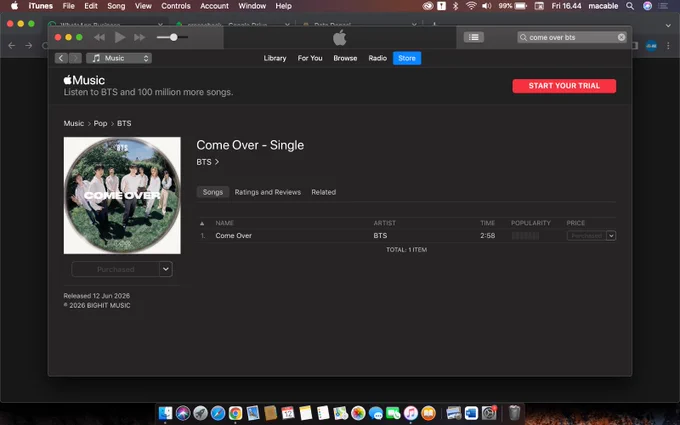Image resolution: width=680 pixels, height=425 pixels.
Task: Open Spotlight search magnifier icon
Action: tap(630, 6)
